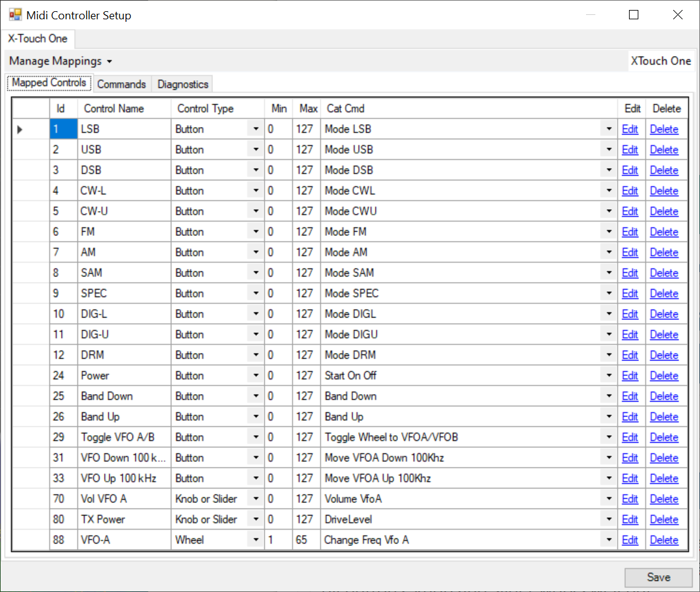
Task: Select the X-Touch One device tab
Action: (37, 39)
